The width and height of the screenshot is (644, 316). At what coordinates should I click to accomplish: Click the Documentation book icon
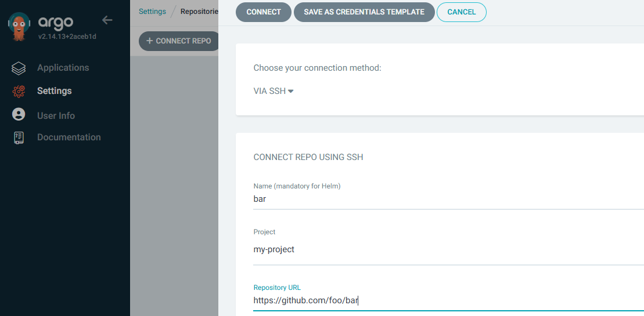(x=19, y=138)
